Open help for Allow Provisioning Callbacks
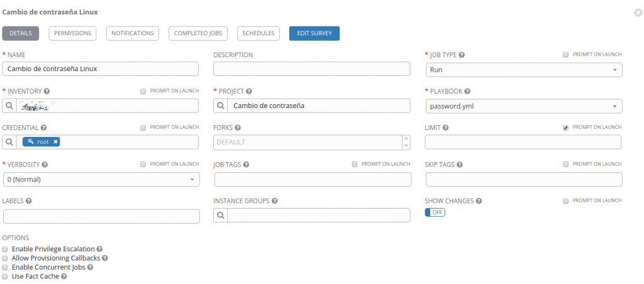The image size is (644, 284). 105,259
